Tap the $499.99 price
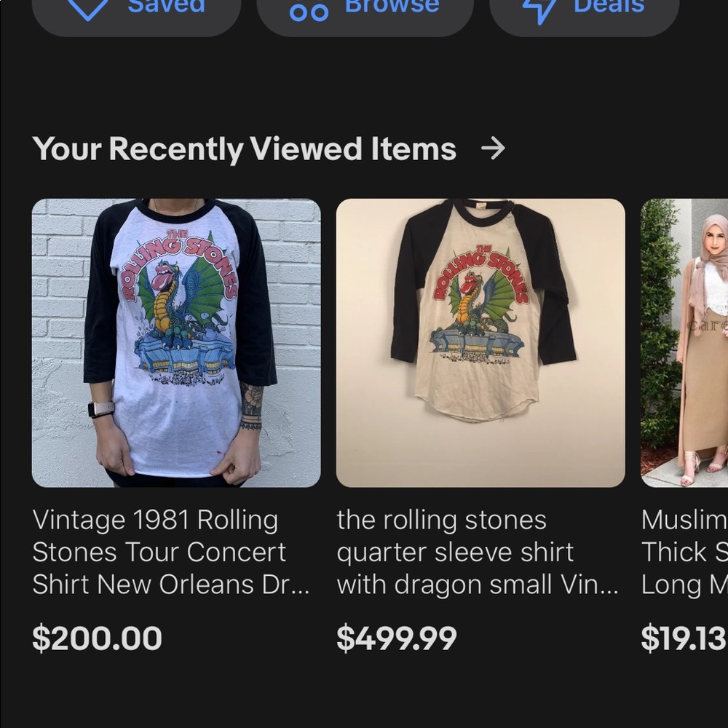728x728 pixels. (397, 638)
